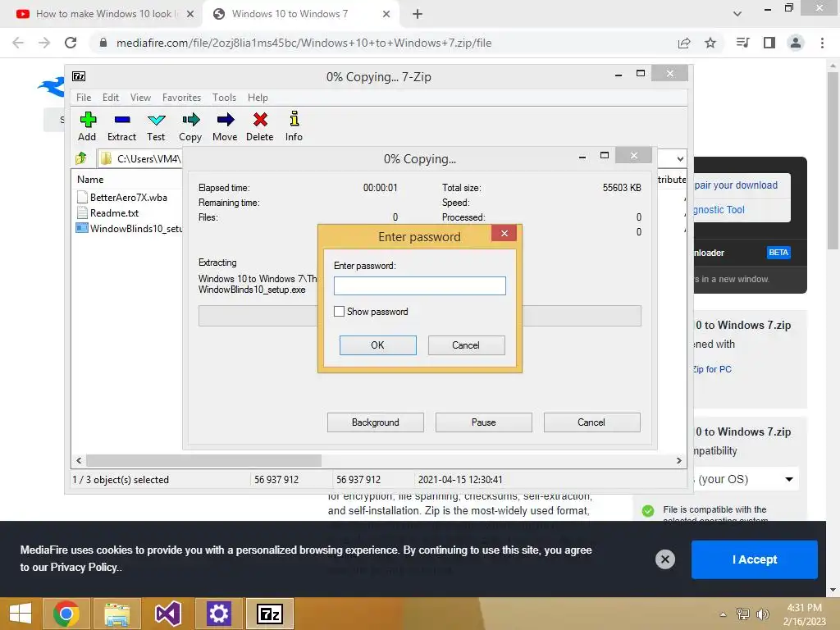Image resolution: width=840 pixels, height=630 pixels.
Task: Click the clock in the taskbar
Action: click(x=804, y=614)
